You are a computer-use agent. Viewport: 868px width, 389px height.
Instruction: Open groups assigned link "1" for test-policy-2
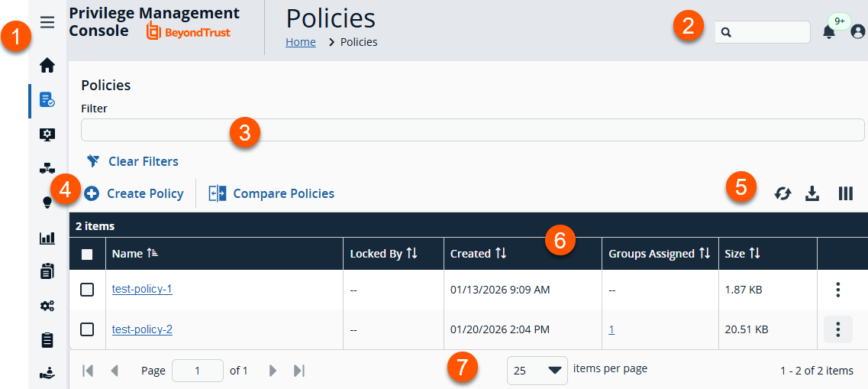click(x=611, y=329)
